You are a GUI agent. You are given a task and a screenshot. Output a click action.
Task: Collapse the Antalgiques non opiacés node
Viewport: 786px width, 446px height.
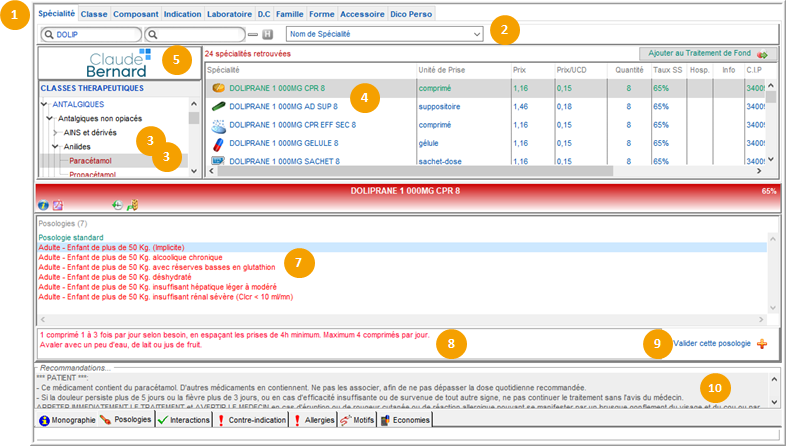[x=48, y=118]
